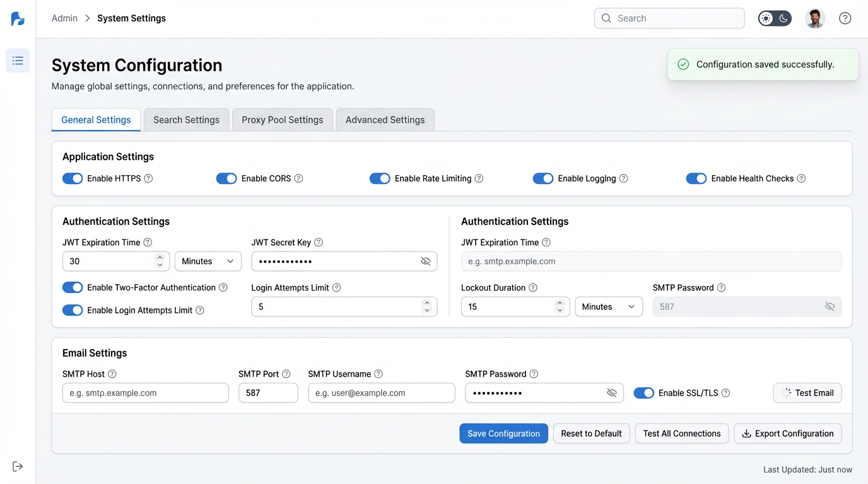This screenshot has height=484, width=868.
Task: Switch to the Proxy Pool Settings tab
Action: (x=282, y=120)
